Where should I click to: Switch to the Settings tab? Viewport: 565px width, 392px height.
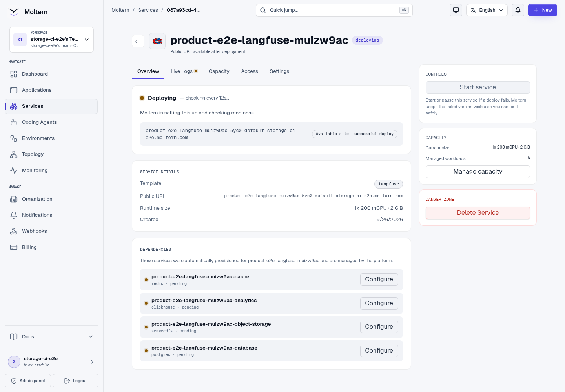(279, 71)
